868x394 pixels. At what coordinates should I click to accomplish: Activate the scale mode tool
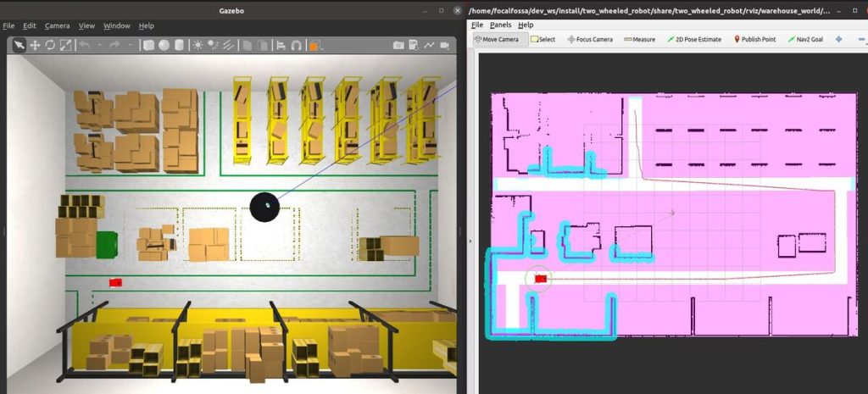pyautogui.click(x=65, y=45)
